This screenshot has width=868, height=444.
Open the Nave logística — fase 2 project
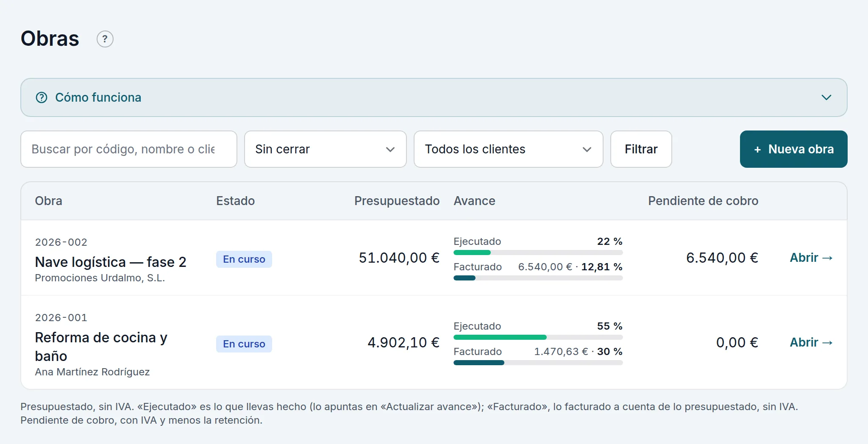click(111, 262)
